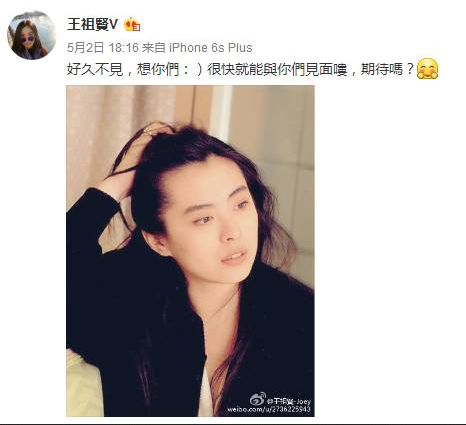
Task: Click the sunglasses face in avatar
Action: [x=28, y=39]
